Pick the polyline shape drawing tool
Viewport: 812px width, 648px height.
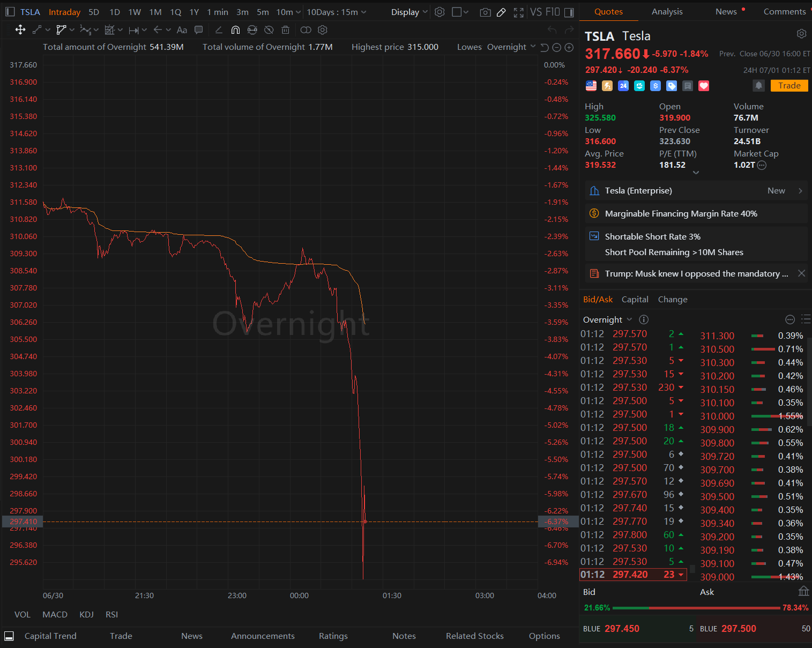click(x=61, y=30)
